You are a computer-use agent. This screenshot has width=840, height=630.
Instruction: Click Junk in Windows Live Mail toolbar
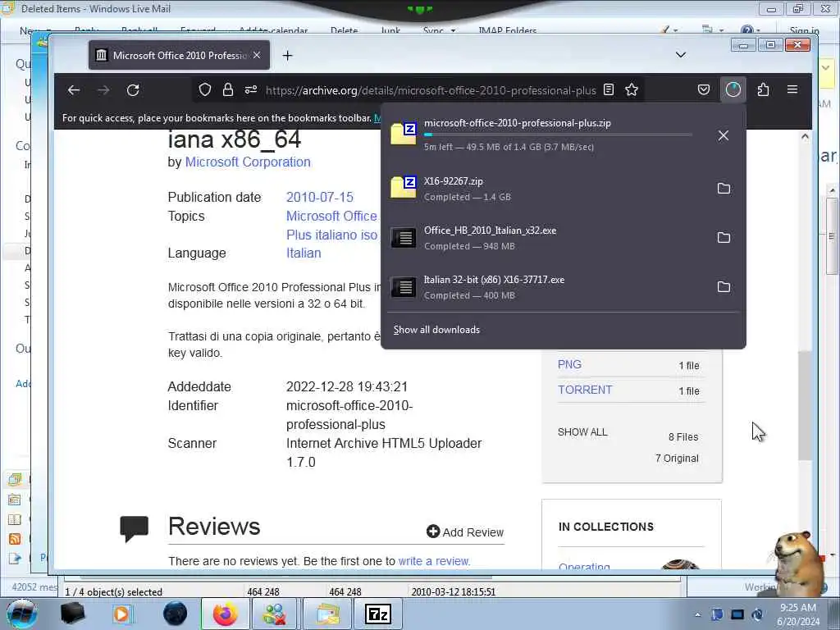click(x=390, y=30)
